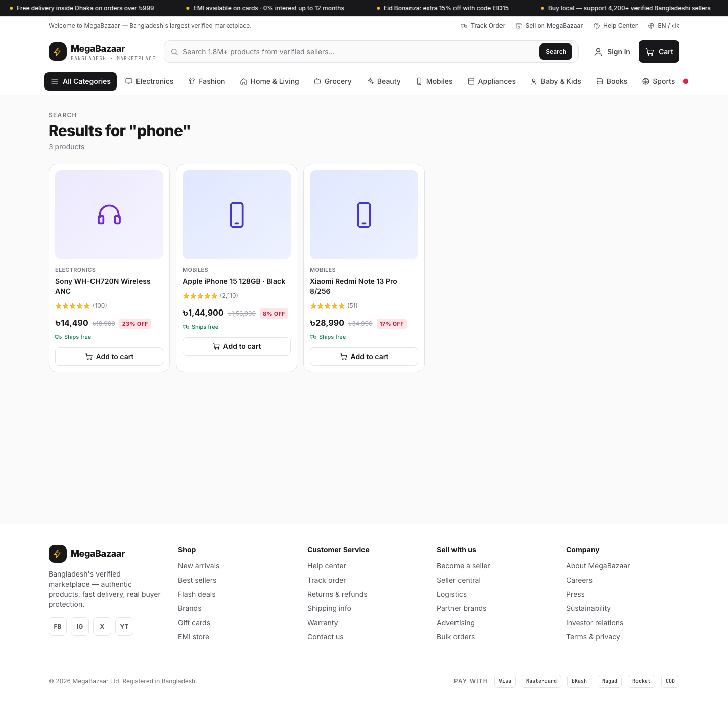
Task: Open the Sign in link
Action: 612,52
